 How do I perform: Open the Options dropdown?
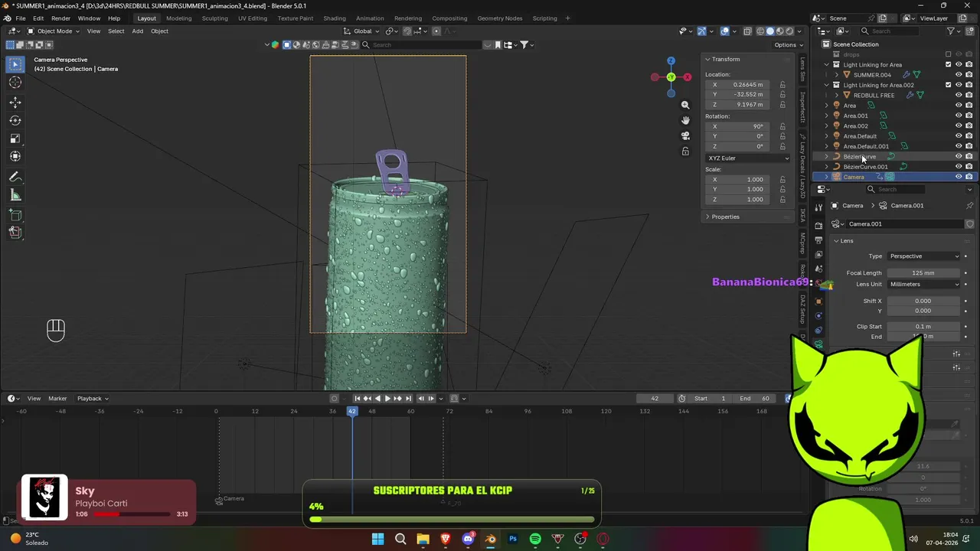click(788, 45)
